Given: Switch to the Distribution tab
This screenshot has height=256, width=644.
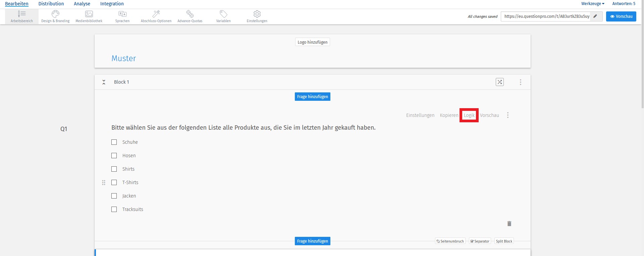Looking at the screenshot, I should 51,4.
